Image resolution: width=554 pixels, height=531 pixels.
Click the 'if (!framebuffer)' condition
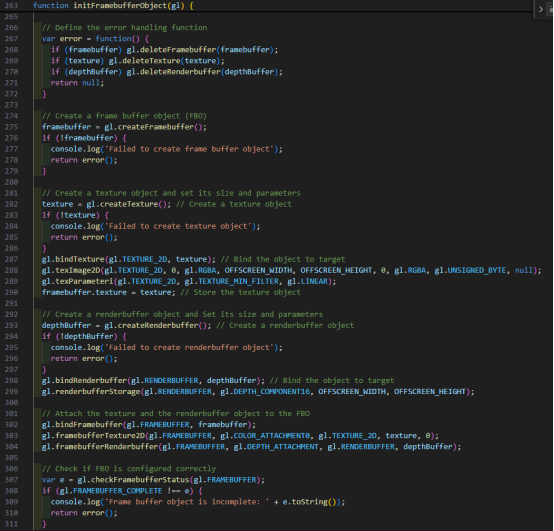79,138
